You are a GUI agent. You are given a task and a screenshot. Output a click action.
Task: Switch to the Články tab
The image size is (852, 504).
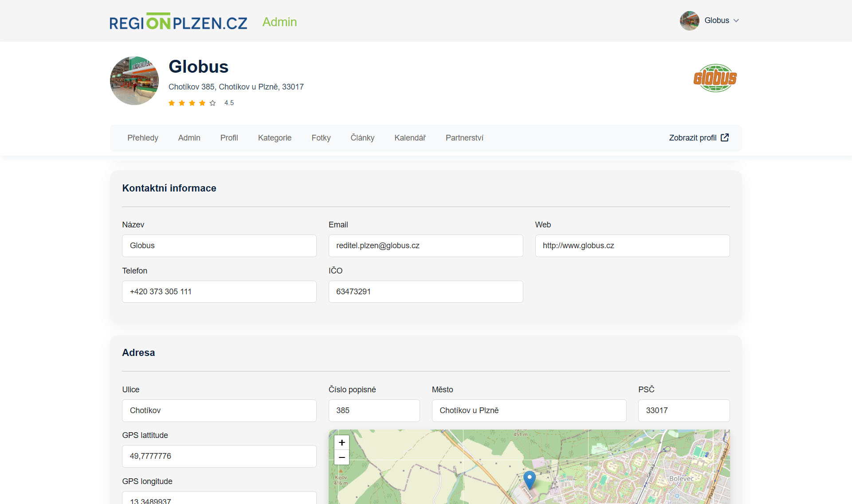(362, 138)
